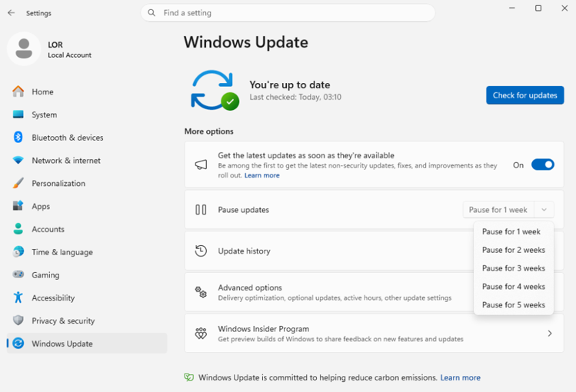Click the Windows Update sidebar sync icon
The height and width of the screenshot is (392, 576).
(18, 343)
